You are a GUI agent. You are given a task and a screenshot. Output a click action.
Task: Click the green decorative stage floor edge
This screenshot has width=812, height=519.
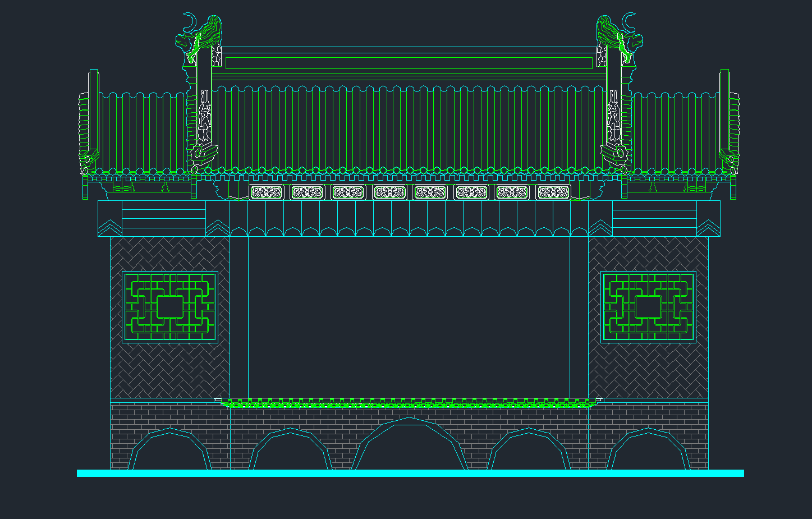point(409,404)
